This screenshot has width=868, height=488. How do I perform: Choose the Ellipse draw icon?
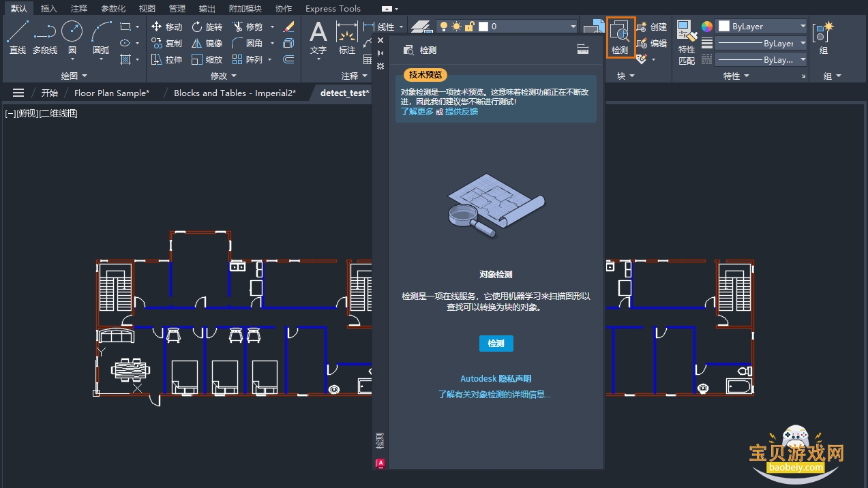[125, 43]
